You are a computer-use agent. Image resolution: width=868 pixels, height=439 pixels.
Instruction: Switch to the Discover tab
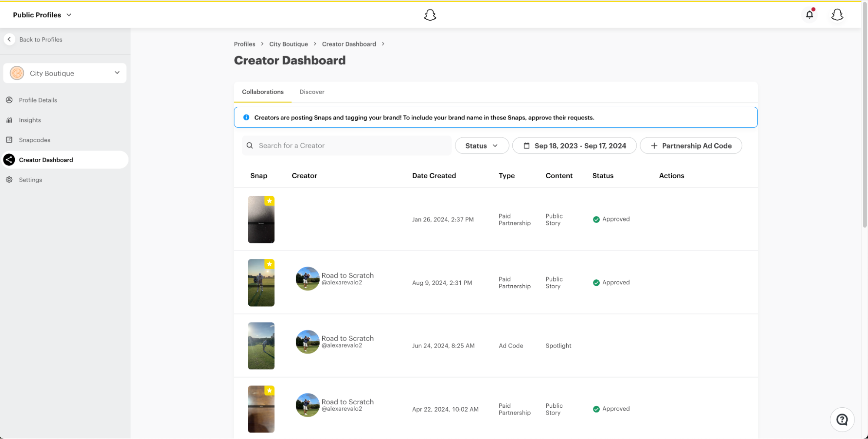click(312, 92)
